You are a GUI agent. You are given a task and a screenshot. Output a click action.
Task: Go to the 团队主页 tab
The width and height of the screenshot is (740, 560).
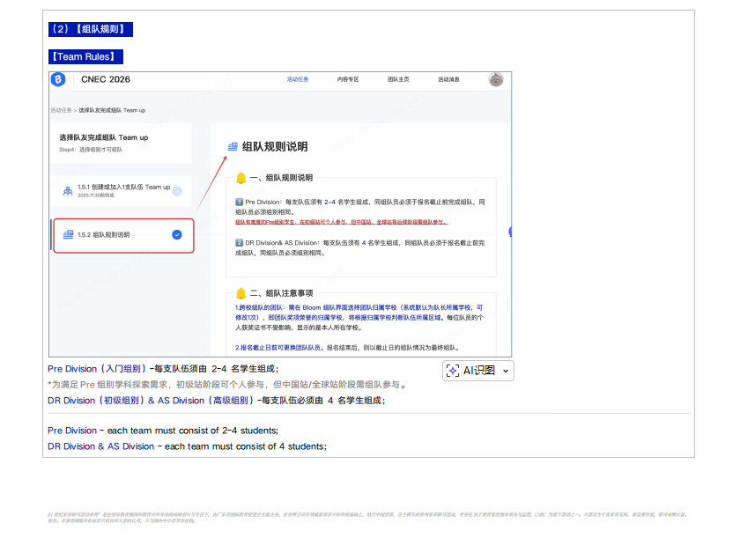(398, 80)
